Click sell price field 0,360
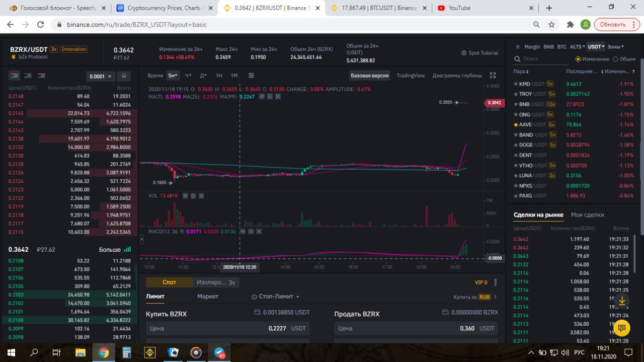This screenshot has height=362, width=644. tap(416, 328)
